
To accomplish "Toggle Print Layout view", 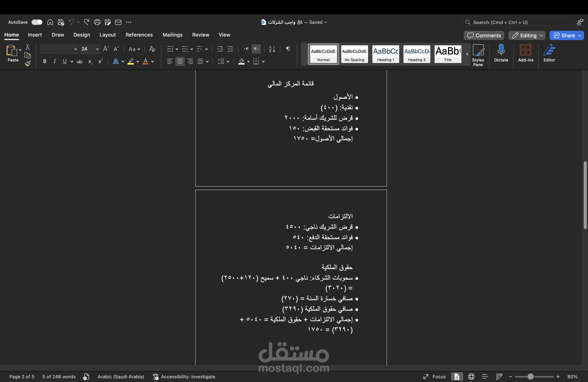I will click(457, 377).
